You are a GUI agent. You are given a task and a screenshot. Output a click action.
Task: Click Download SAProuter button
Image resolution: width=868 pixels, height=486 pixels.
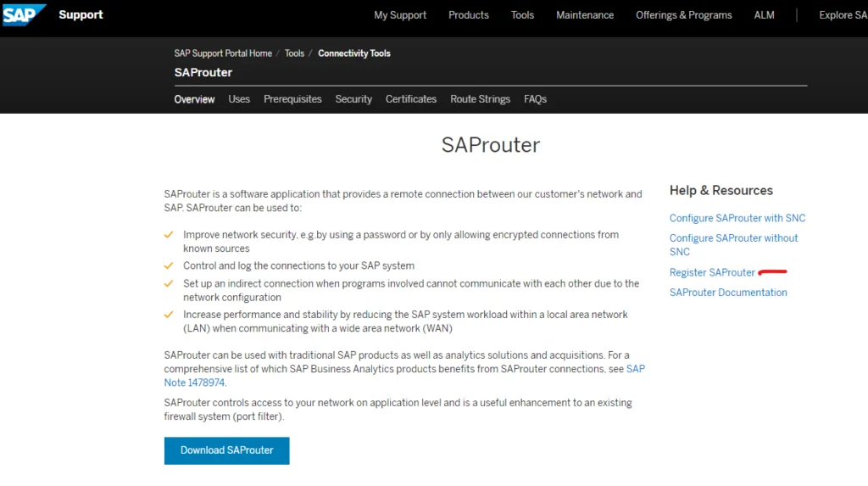[226, 450]
